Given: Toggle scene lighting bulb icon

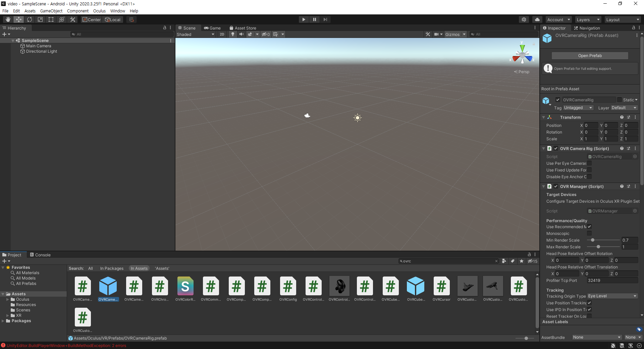Looking at the screenshot, I should [x=233, y=34].
